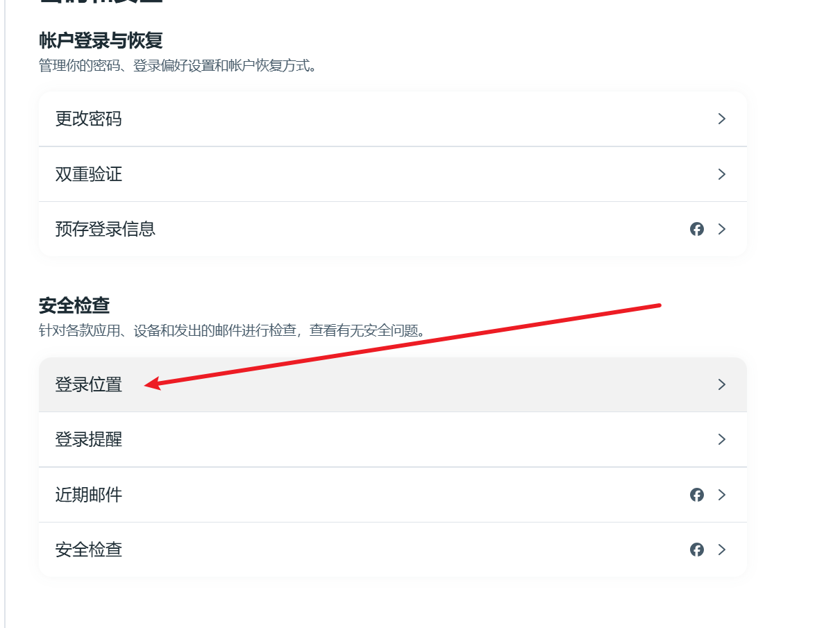
Task: Select the 登录提醒 entry
Action: [89, 439]
